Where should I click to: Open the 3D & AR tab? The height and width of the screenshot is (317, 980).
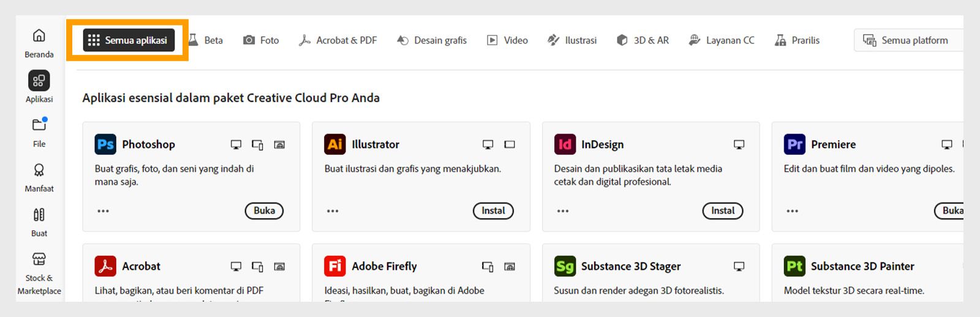(x=643, y=40)
